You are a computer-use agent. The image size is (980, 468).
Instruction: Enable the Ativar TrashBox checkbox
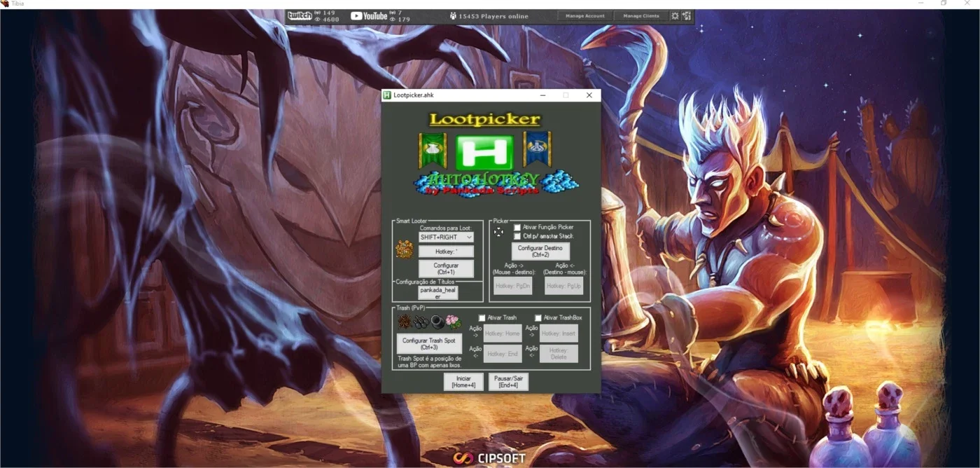pyautogui.click(x=538, y=318)
